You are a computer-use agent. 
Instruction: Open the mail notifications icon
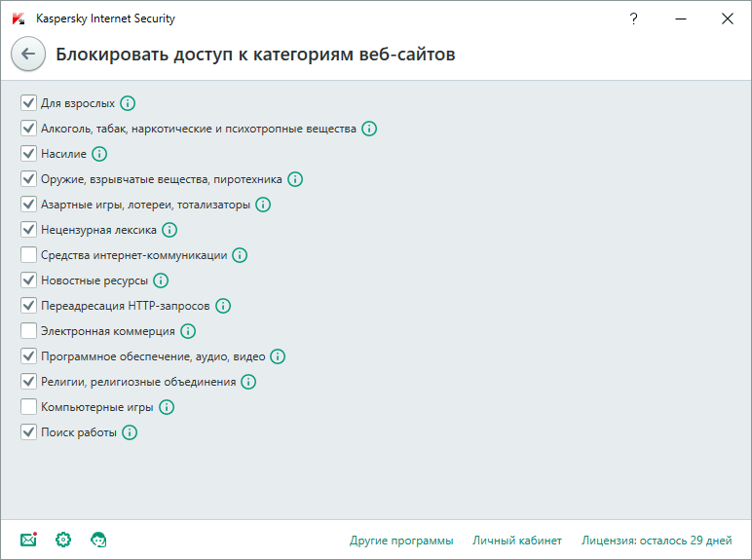pos(28,540)
